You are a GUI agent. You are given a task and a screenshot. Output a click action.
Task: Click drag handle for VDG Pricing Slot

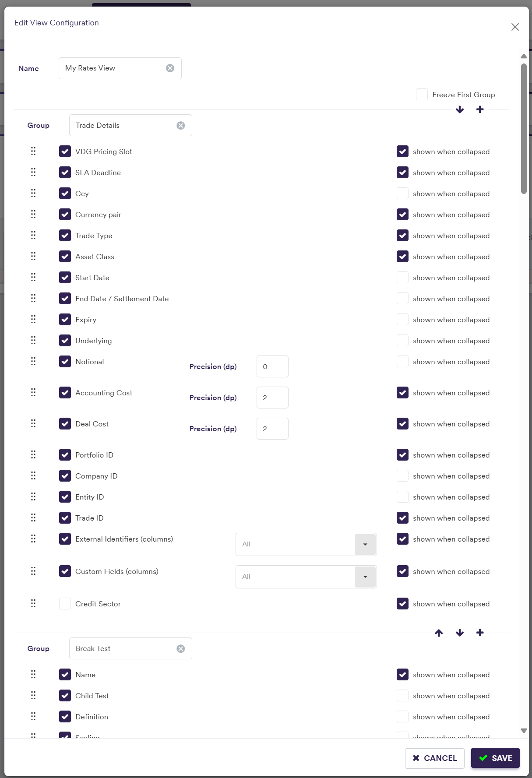33,151
